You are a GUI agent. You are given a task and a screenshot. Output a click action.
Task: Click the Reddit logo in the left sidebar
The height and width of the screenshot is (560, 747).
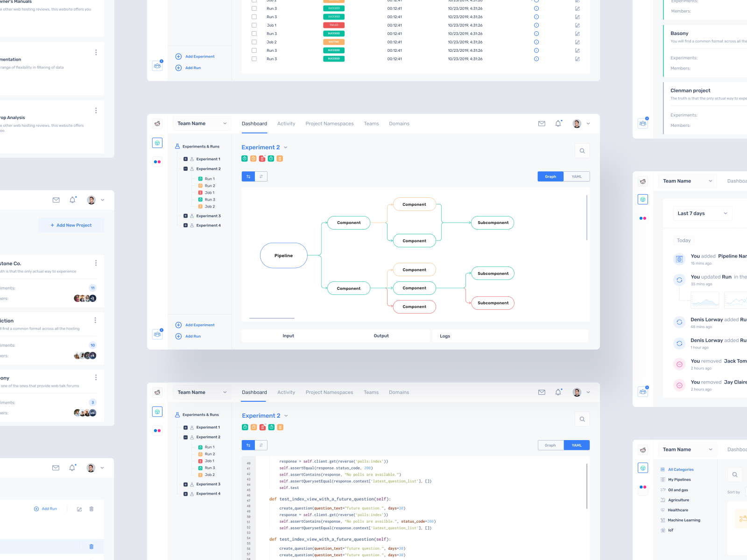point(157,123)
